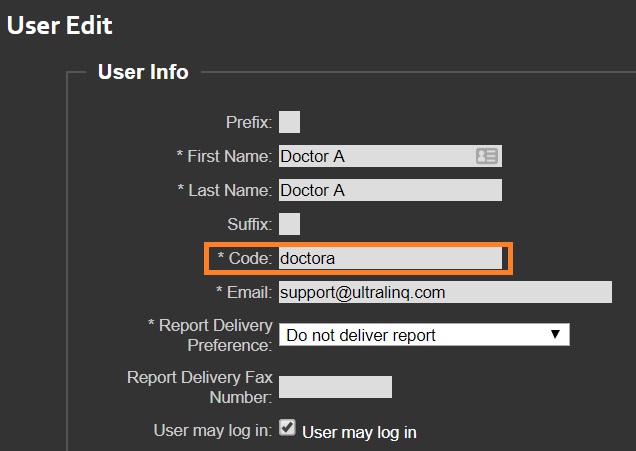
Task: Click the "* First Name:" label
Action: coord(224,156)
